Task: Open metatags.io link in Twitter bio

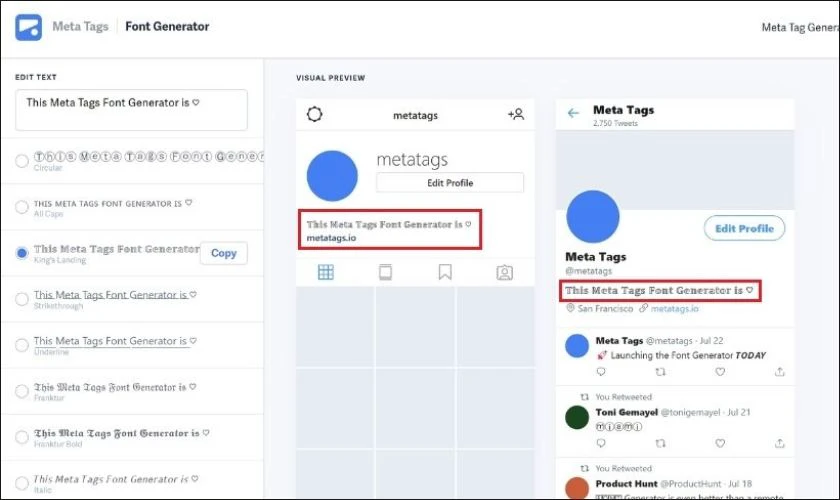Action: pyautogui.click(x=674, y=309)
